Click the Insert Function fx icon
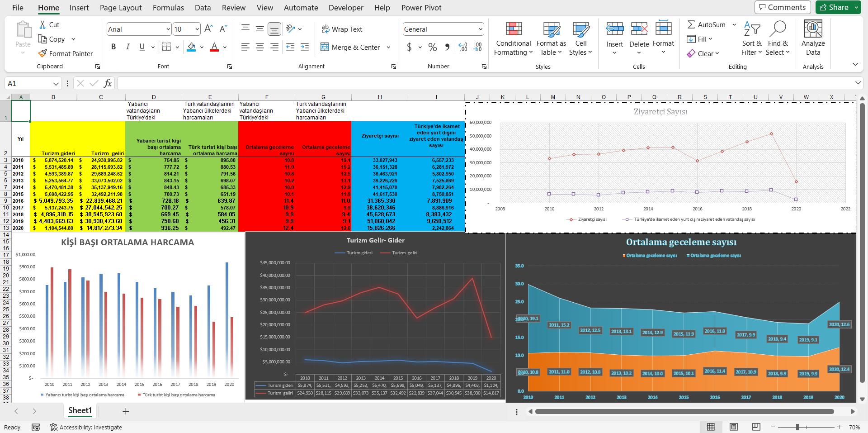 [108, 83]
